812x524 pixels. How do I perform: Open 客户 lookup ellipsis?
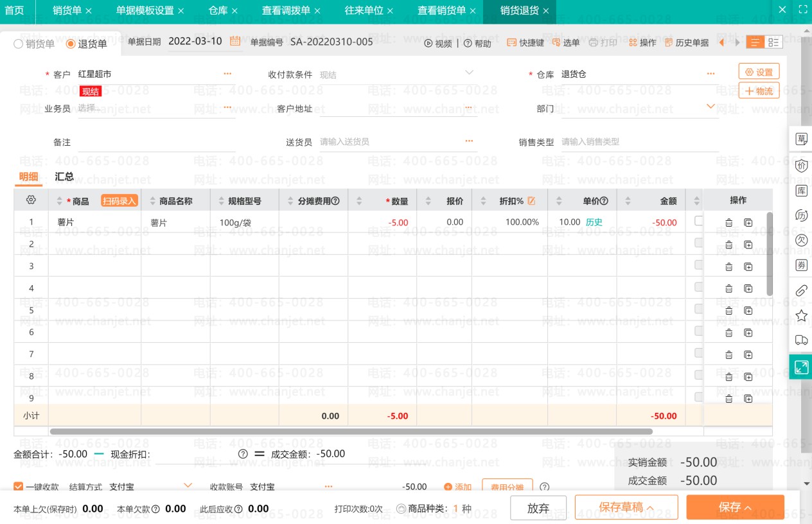coord(227,74)
